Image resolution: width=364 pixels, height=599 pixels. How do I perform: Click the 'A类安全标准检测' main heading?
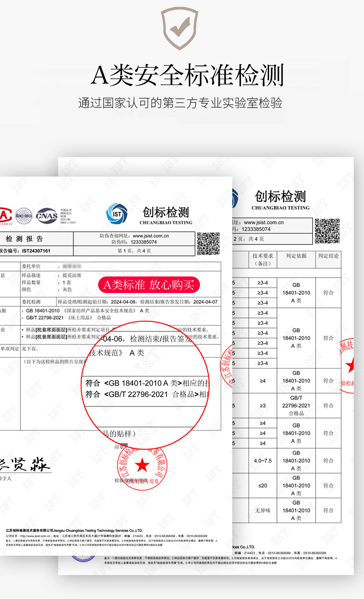coord(187,76)
